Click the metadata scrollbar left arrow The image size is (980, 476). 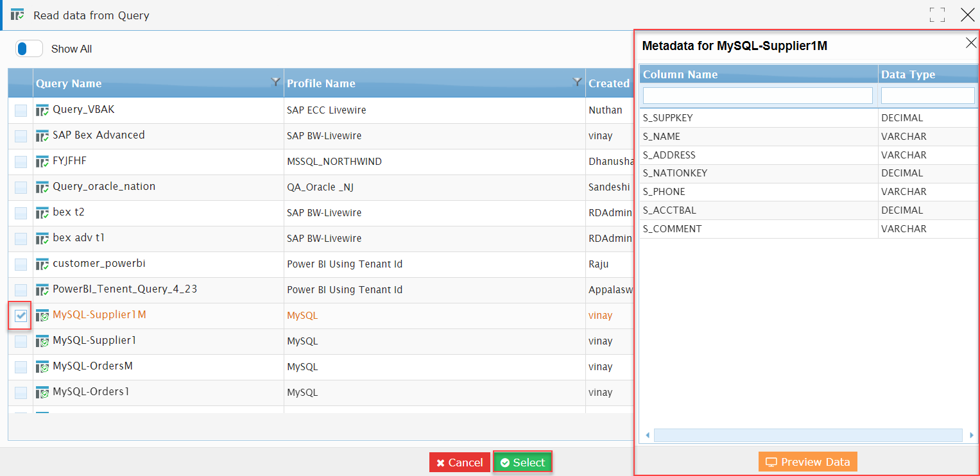(647, 436)
